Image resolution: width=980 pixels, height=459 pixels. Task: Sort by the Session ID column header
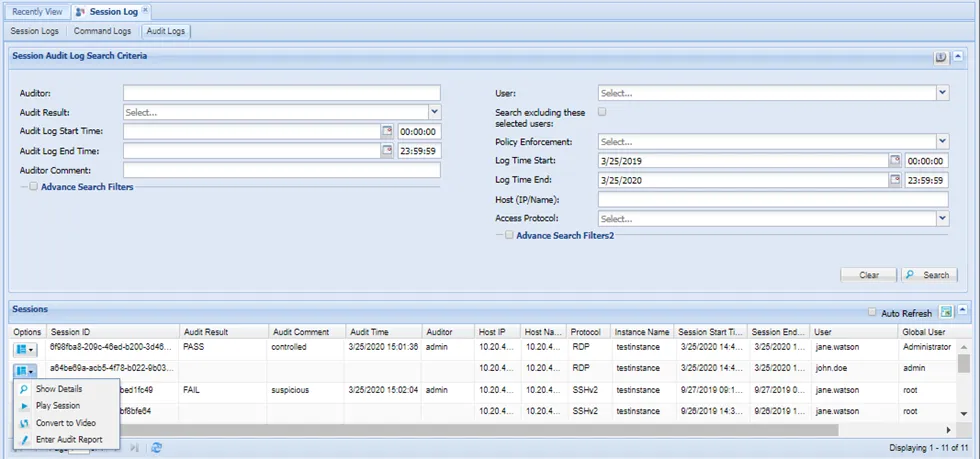click(112, 332)
